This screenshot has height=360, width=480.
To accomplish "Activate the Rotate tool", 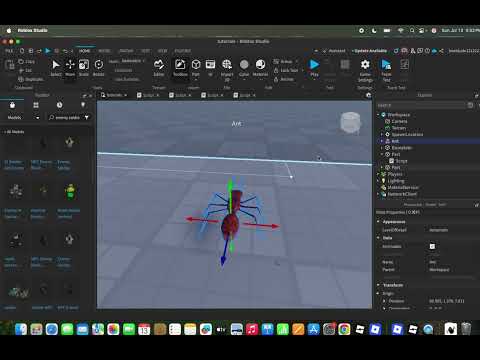I will pos(98,68).
